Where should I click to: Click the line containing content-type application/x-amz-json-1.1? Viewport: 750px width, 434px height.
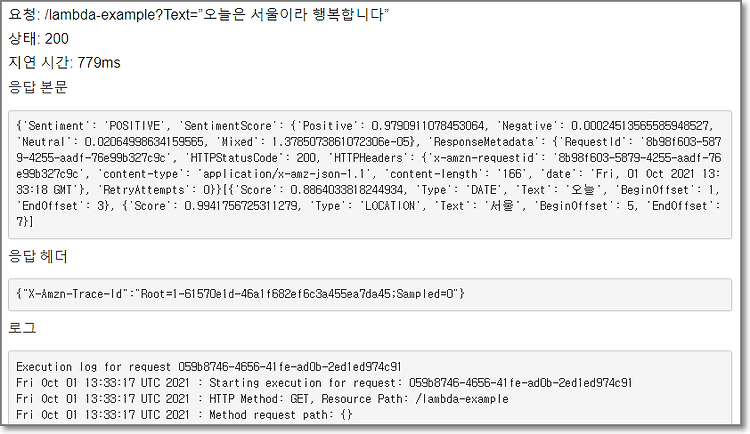(x=368, y=174)
